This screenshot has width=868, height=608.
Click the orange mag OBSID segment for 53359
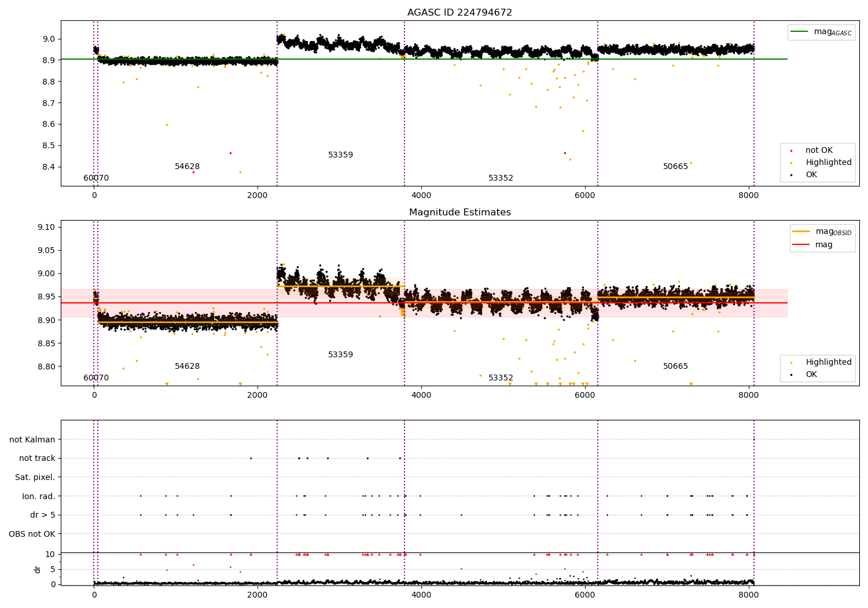point(340,286)
